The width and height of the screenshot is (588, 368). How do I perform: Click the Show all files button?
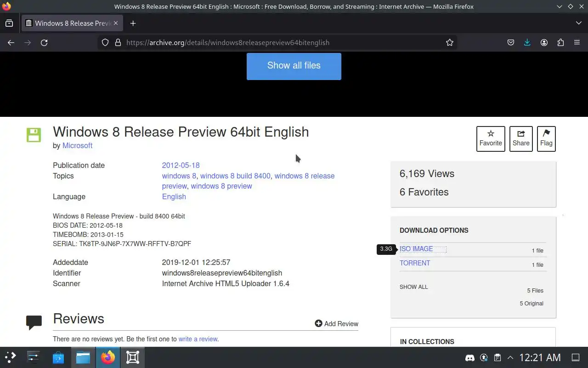[x=294, y=66]
